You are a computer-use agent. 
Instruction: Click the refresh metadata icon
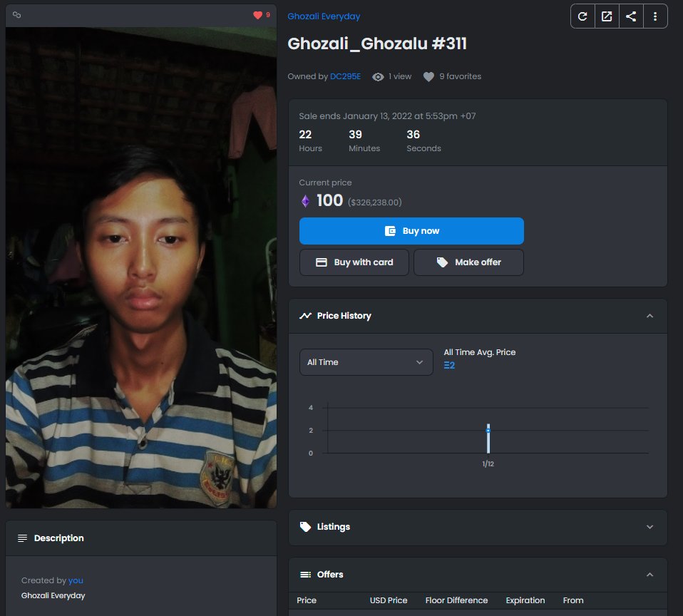click(582, 16)
